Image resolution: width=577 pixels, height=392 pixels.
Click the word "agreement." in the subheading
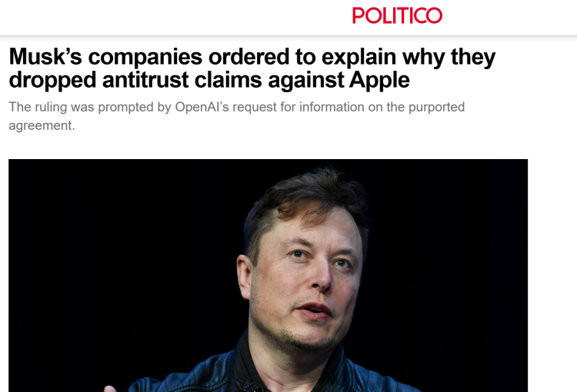point(42,126)
